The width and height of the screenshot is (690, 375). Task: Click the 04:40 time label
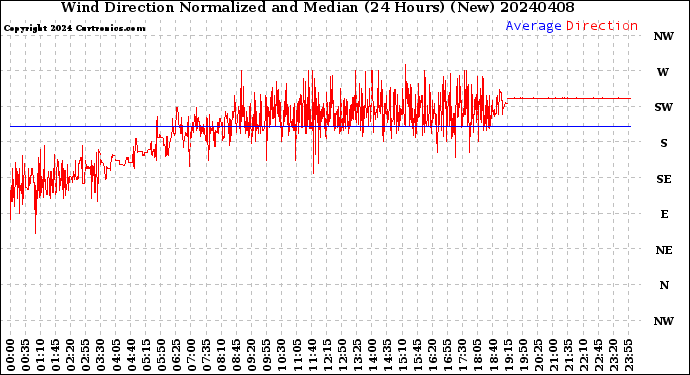131,355
